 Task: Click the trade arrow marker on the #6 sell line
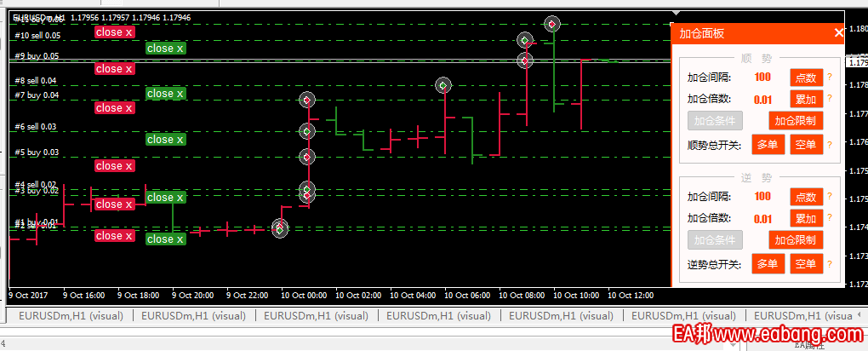307,131
